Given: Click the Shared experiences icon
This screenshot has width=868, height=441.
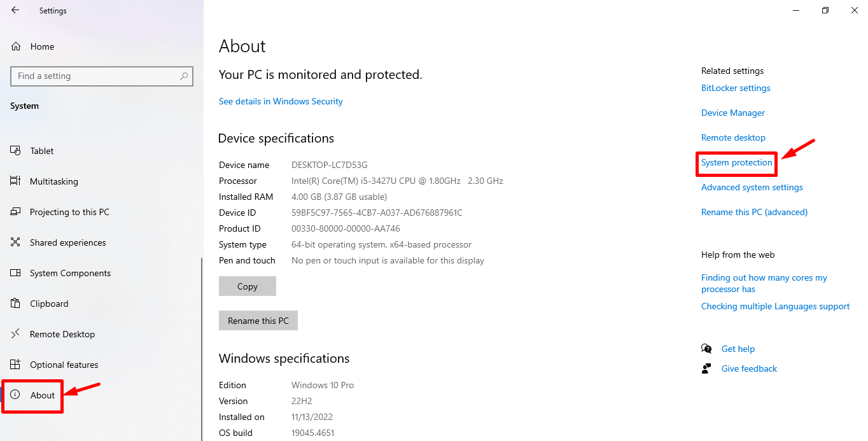Looking at the screenshot, I should [16, 242].
